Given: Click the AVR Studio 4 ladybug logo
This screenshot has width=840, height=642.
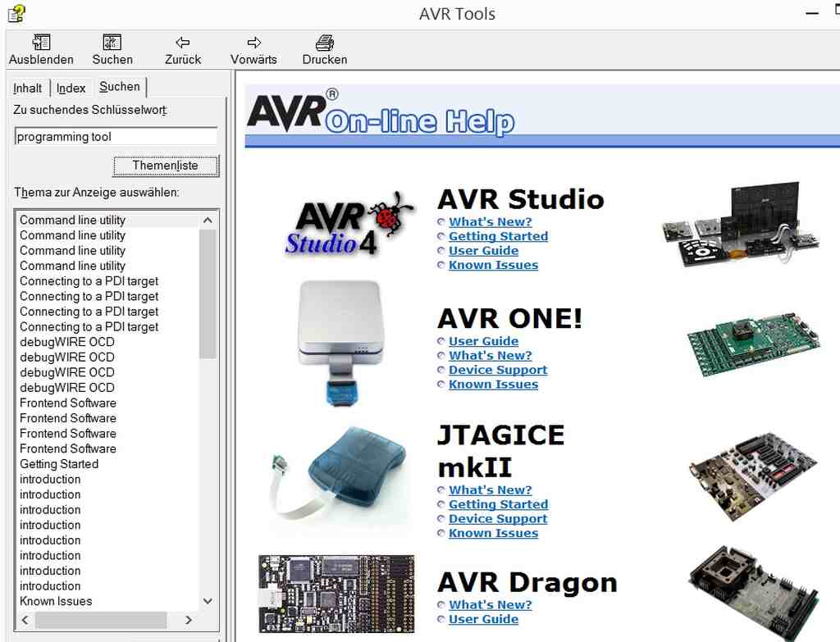Looking at the screenshot, I should click(x=349, y=225).
